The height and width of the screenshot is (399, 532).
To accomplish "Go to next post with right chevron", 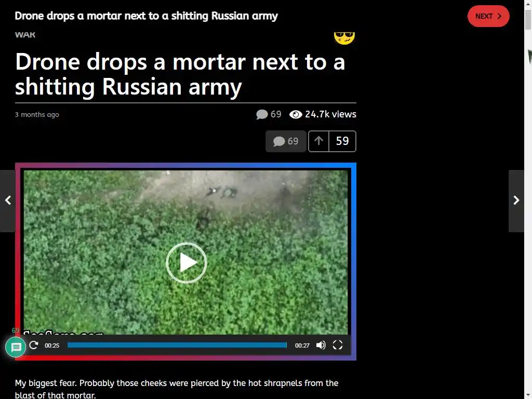I will [516, 201].
